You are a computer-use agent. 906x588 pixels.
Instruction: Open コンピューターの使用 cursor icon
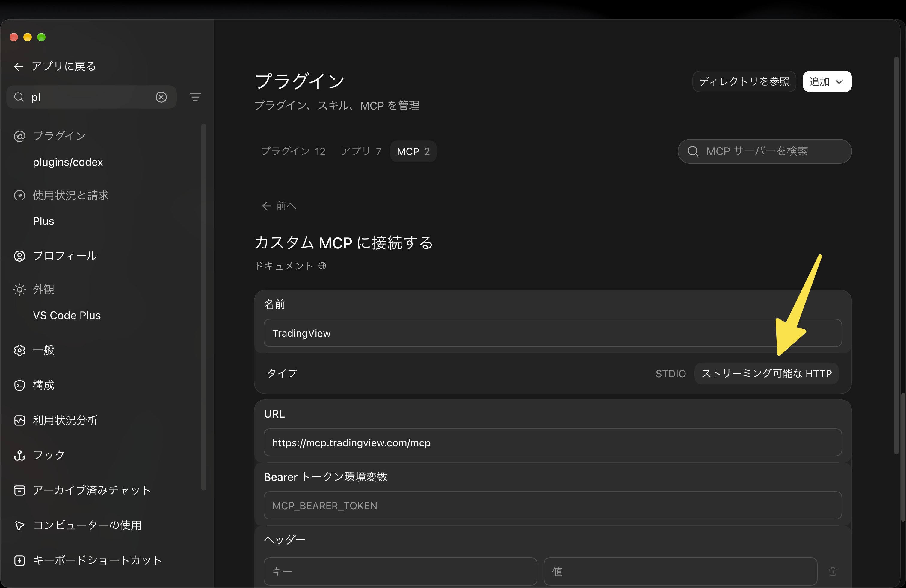click(19, 525)
